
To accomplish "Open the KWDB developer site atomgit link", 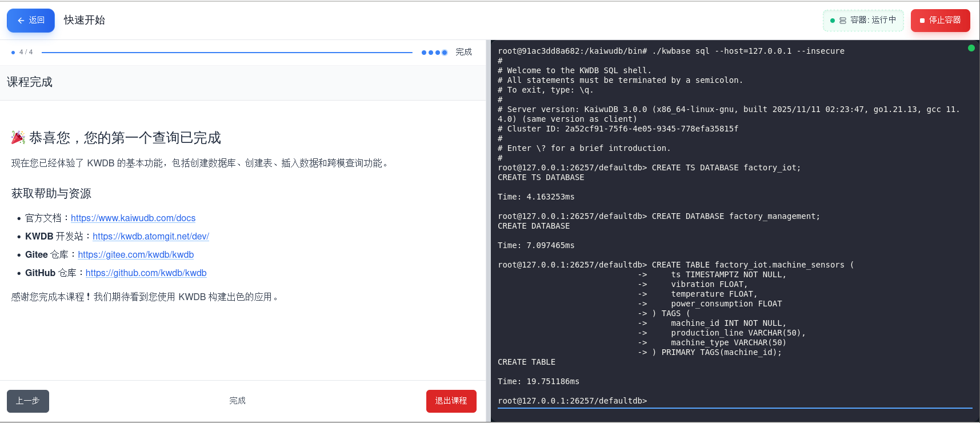I will [151, 236].
